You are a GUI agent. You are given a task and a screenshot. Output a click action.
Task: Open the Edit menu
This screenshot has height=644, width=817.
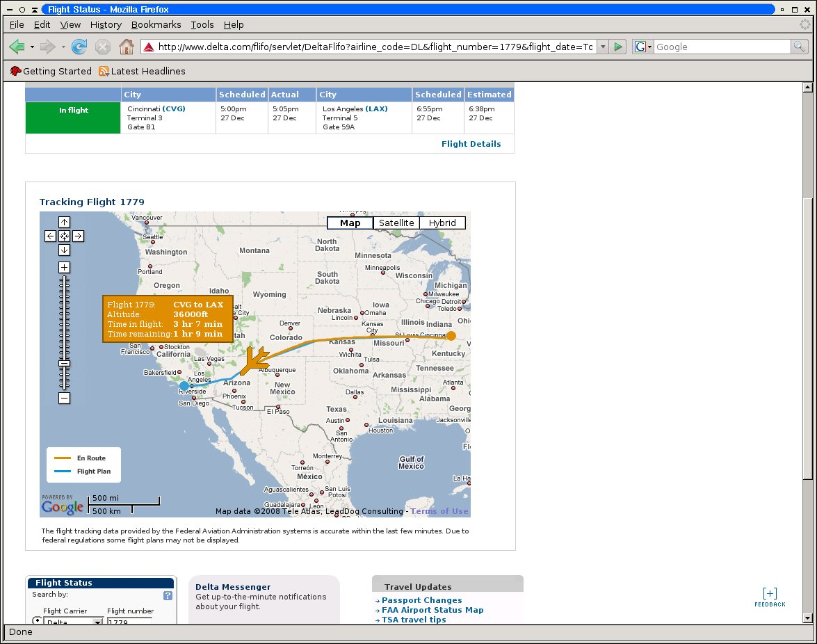[42, 24]
